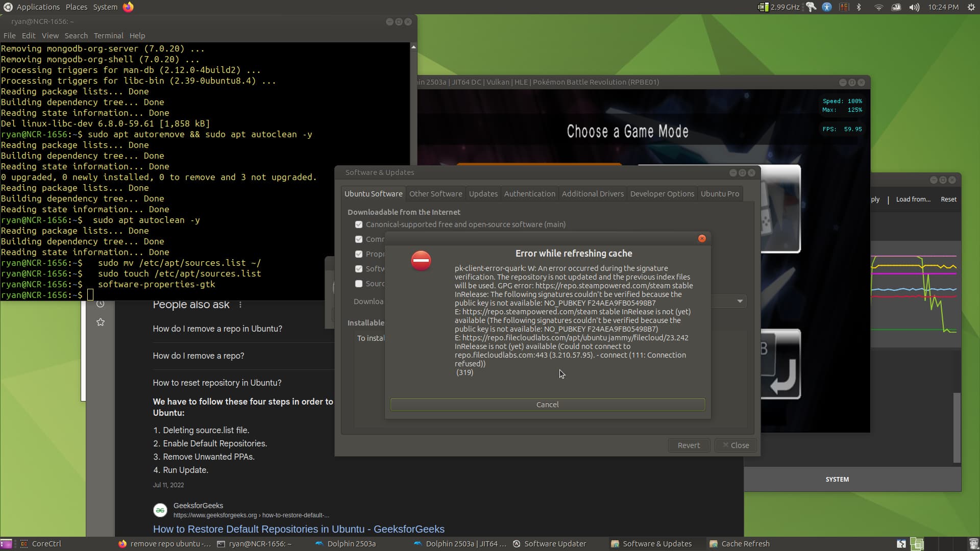980x551 pixels.
Task: Click the red stop error icon in dialog
Action: click(x=421, y=261)
